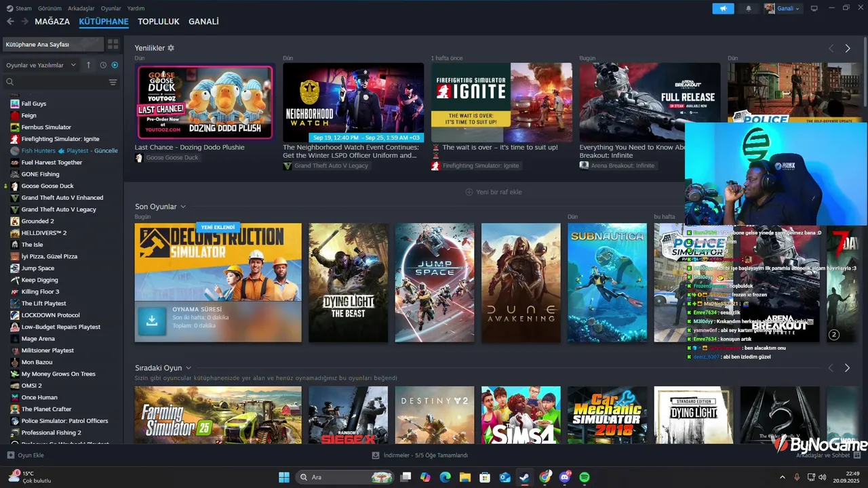868x488 pixels.
Task: Open Goose Goose Duck plush news thumbnail
Action: [x=205, y=102]
